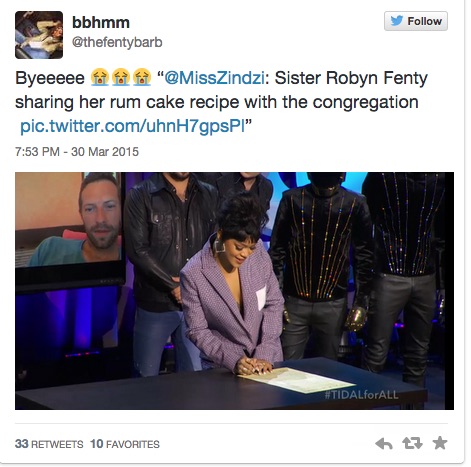Open the bbhmm display name link

pos(101,23)
